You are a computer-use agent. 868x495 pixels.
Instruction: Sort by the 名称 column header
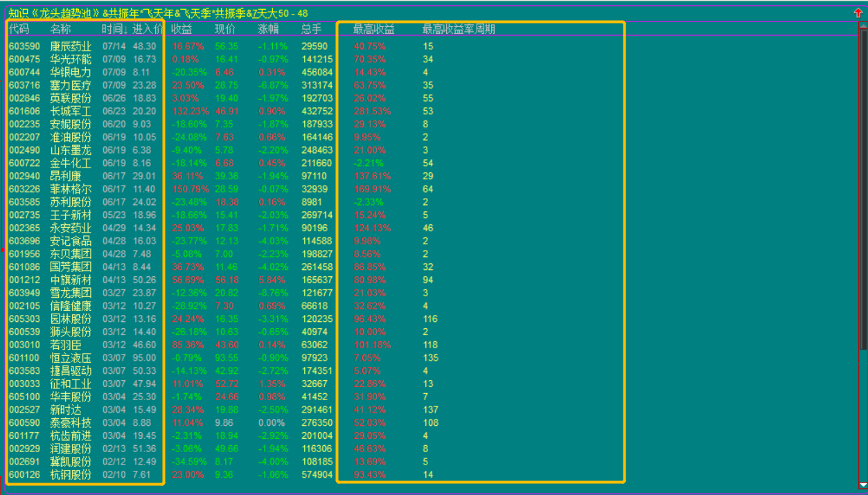point(60,29)
